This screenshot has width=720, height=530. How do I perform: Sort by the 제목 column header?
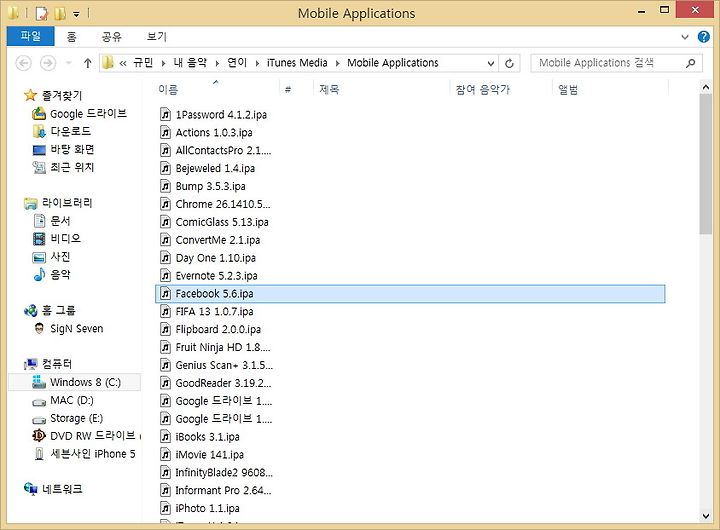[x=329, y=90]
